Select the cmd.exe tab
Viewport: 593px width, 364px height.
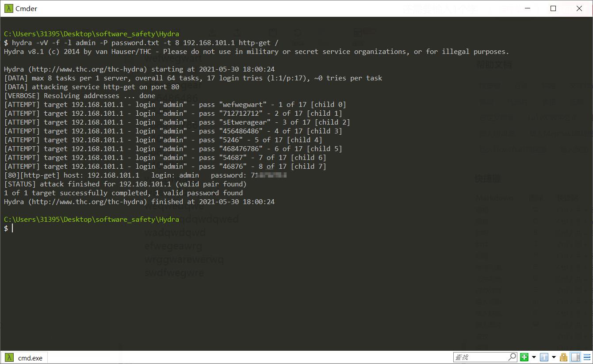coord(24,358)
